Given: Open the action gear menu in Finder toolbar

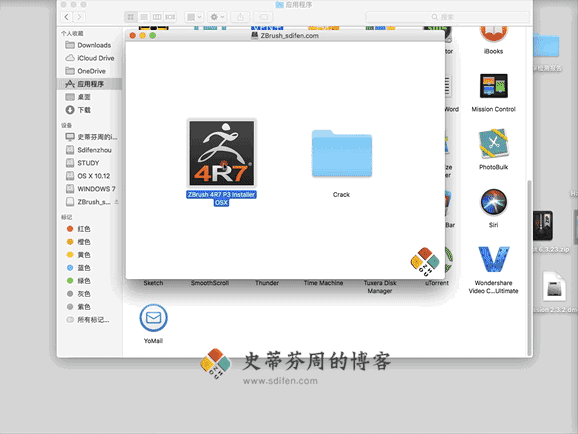Looking at the screenshot, I should [217, 17].
